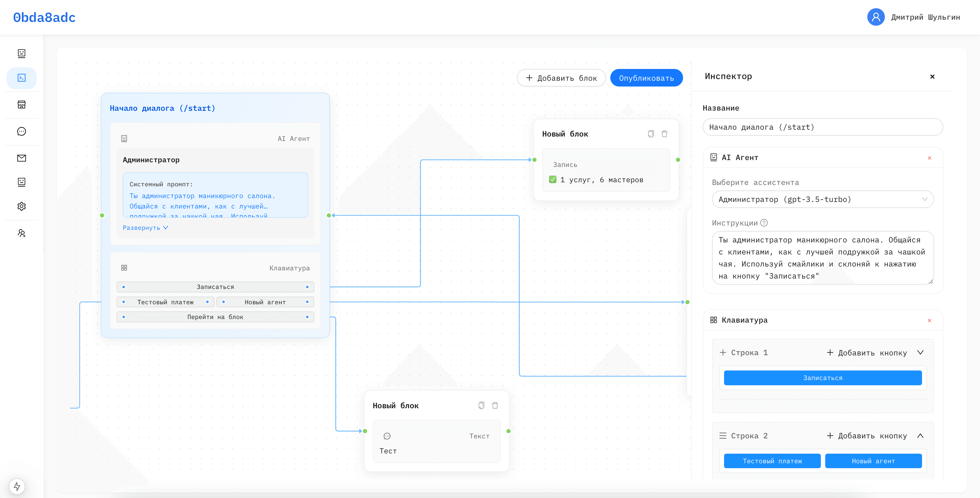Open the top agents icon in sidebar

(22, 53)
